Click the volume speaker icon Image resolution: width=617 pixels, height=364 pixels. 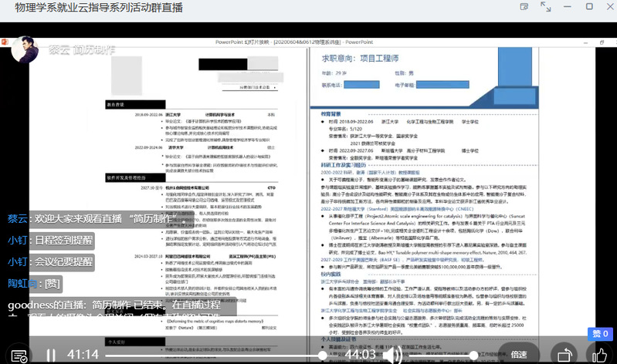point(392,355)
